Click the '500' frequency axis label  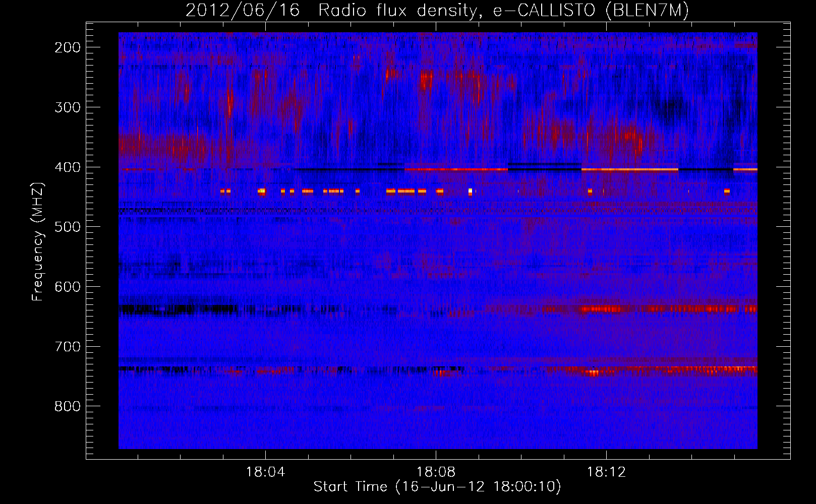[67, 227]
